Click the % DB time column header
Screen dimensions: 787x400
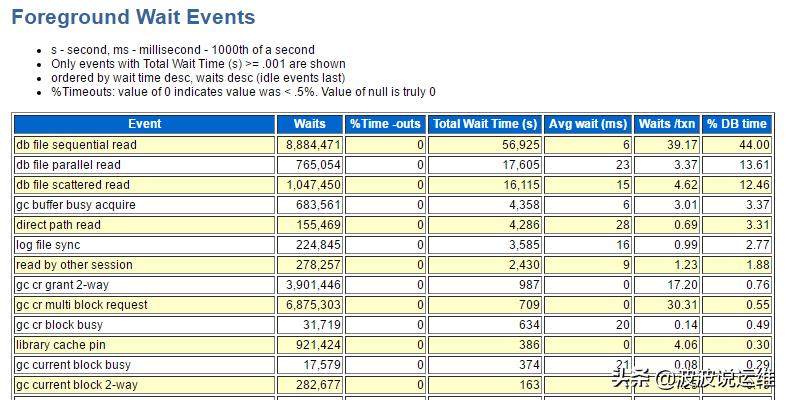pyautogui.click(x=737, y=124)
